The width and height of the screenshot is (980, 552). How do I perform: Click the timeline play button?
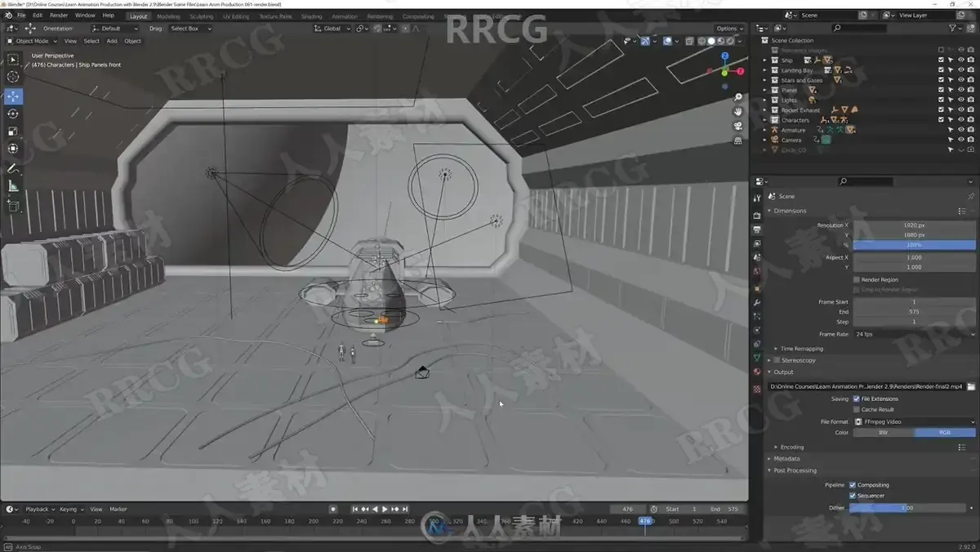coord(385,509)
